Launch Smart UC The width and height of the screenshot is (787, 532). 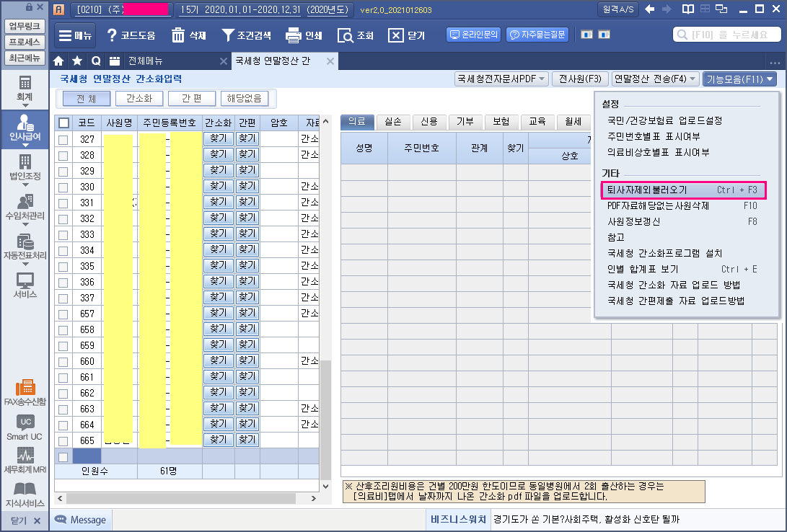(x=25, y=427)
